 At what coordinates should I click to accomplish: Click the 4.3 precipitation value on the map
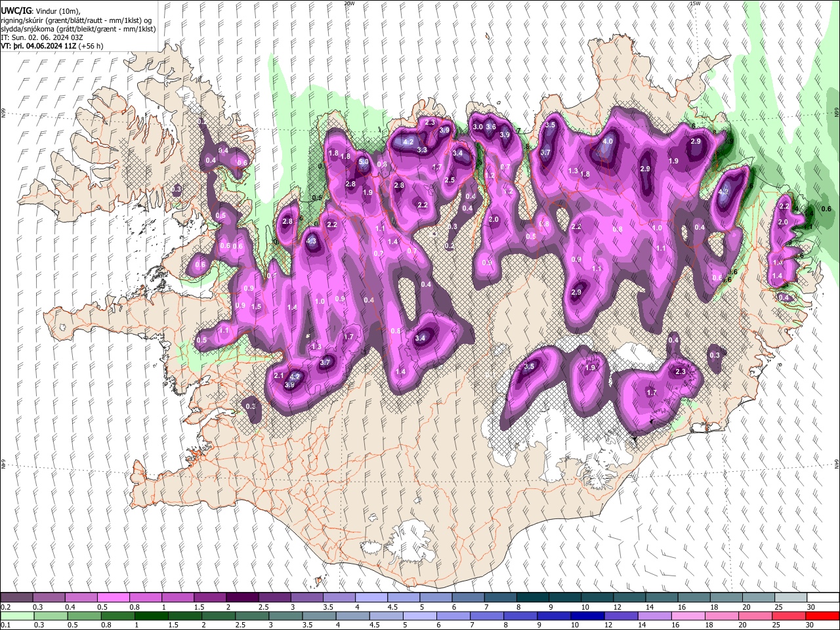tap(312, 241)
